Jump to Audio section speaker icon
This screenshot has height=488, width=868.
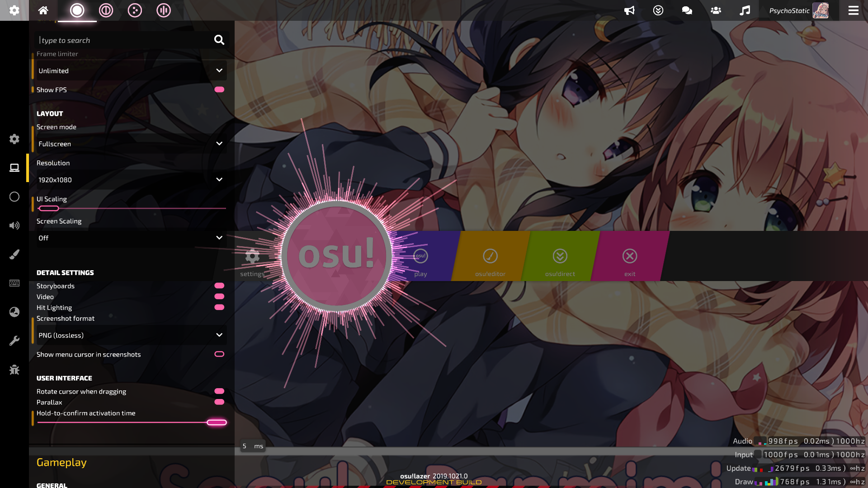(x=14, y=225)
